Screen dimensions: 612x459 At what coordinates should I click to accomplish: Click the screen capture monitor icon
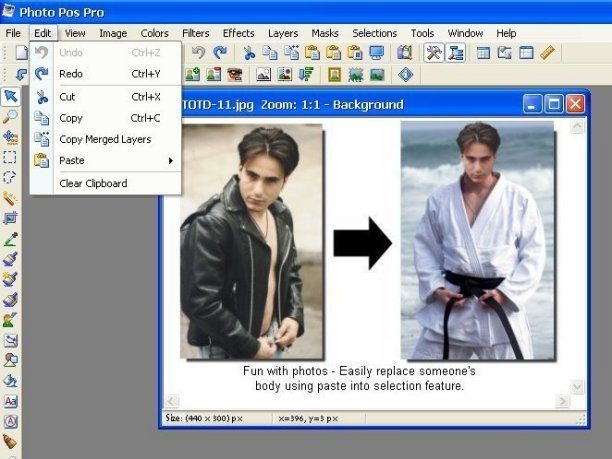pos(377,53)
